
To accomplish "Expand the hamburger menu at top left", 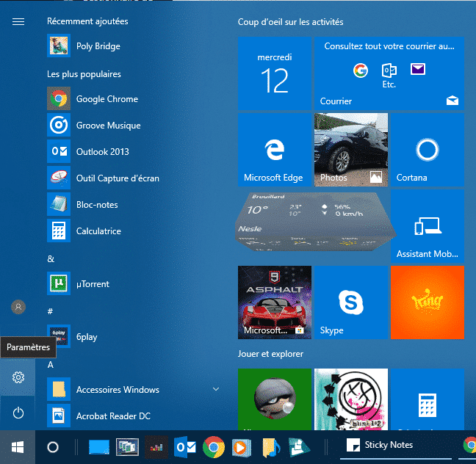I will pyautogui.click(x=18, y=22).
